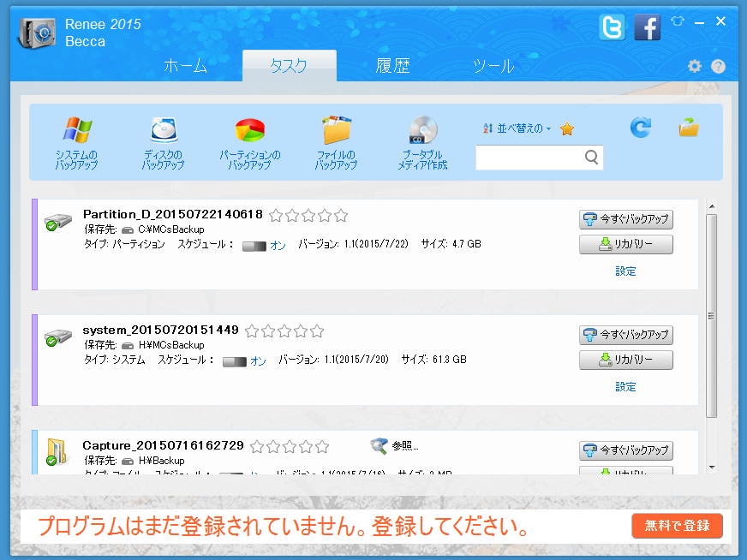Toggle schedule switch for Partition_D task
Viewport: 747px width, 560px height.
coord(254,247)
